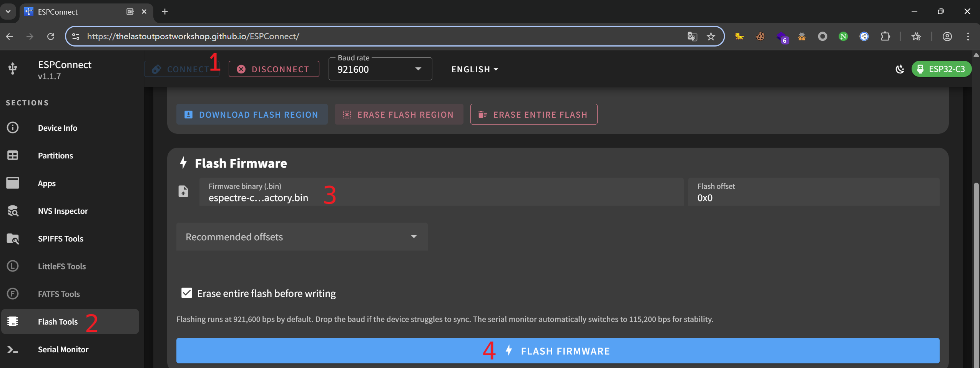This screenshot has width=980, height=368.
Task: Click the blue share extension icon
Action: point(864,37)
